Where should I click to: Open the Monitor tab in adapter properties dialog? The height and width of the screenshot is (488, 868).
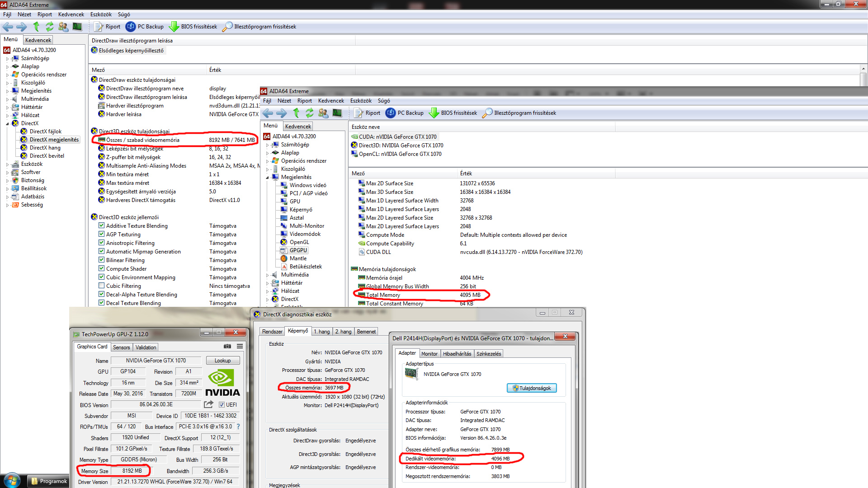point(429,353)
